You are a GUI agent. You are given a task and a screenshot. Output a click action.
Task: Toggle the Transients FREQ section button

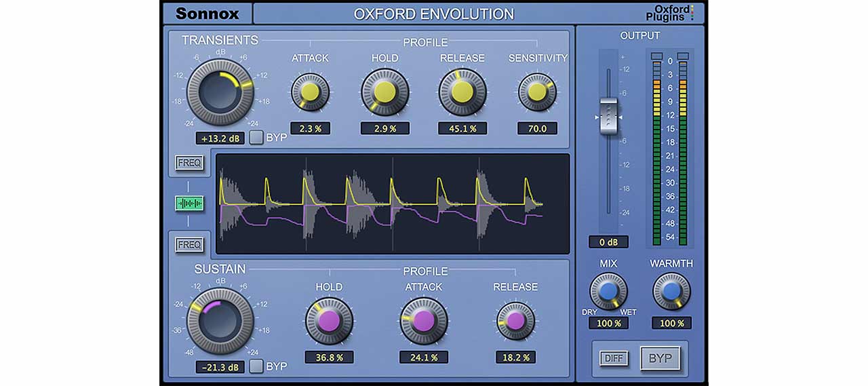tap(189, 163)
